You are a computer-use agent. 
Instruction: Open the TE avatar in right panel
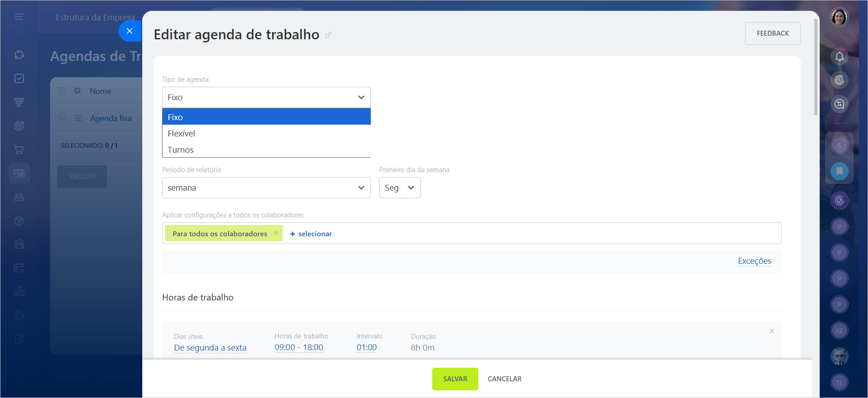[x=839, y=383]
